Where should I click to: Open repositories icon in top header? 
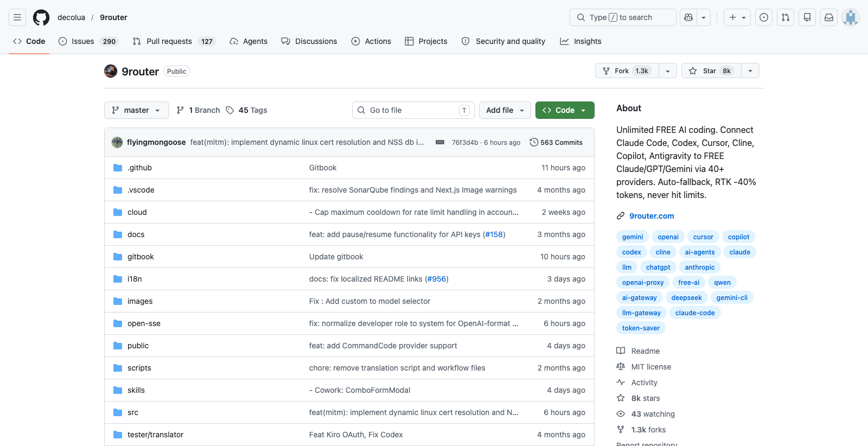point(807,17)
